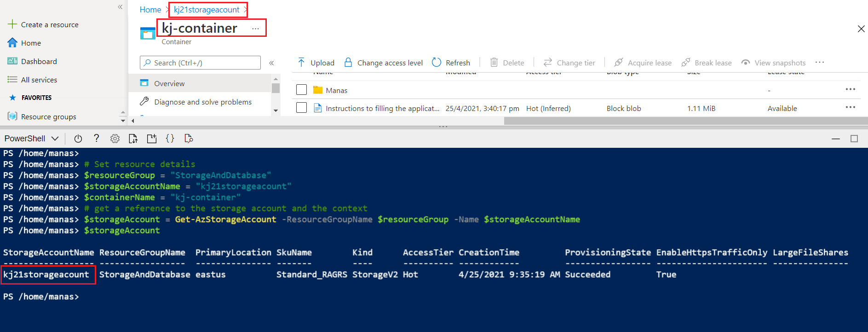This screenshot has height=332, width=868.
Task: Open the Manas folder
Action: click(336, 90)
